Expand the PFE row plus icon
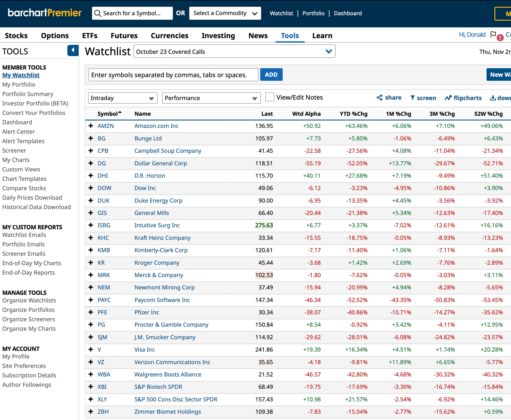 (91, 312)
